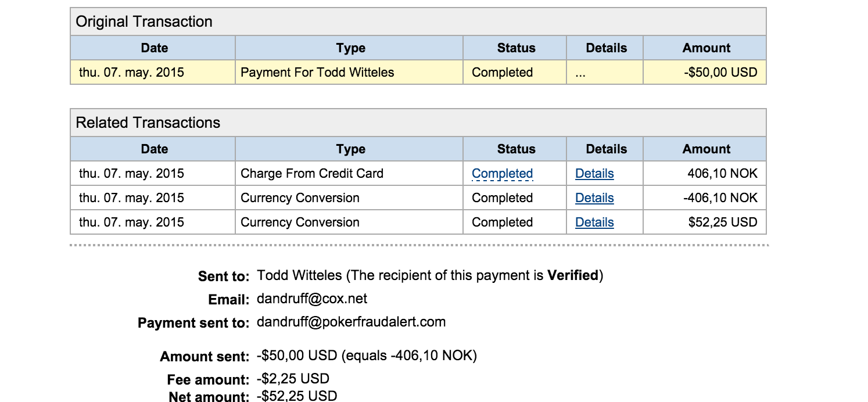The width and height of the screenshot is (868, 402).
Task: Click the Completed link for credit card charge
Action: (502, 174)
